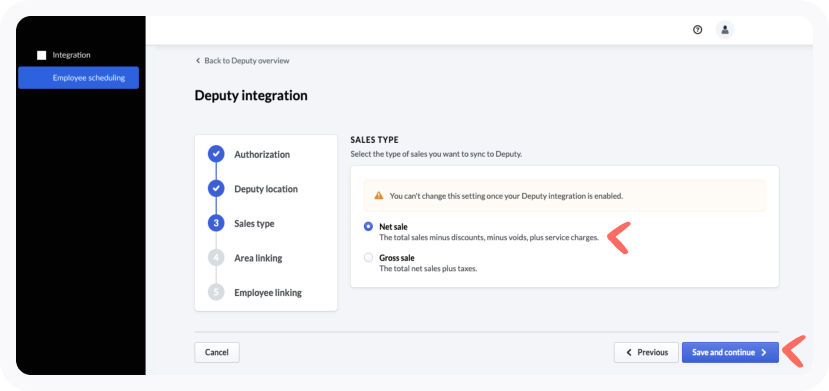Go to the Area linking step
The height and width of the screenshot is (391, 829).
258,258
